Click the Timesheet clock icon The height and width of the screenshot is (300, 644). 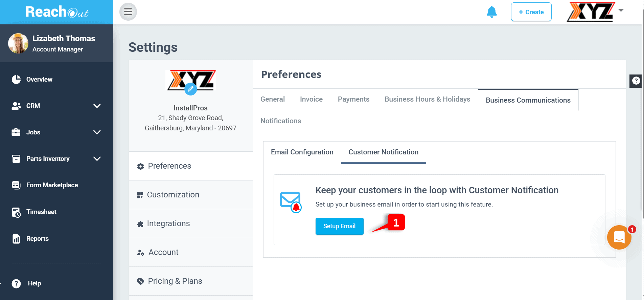(16, 212)
